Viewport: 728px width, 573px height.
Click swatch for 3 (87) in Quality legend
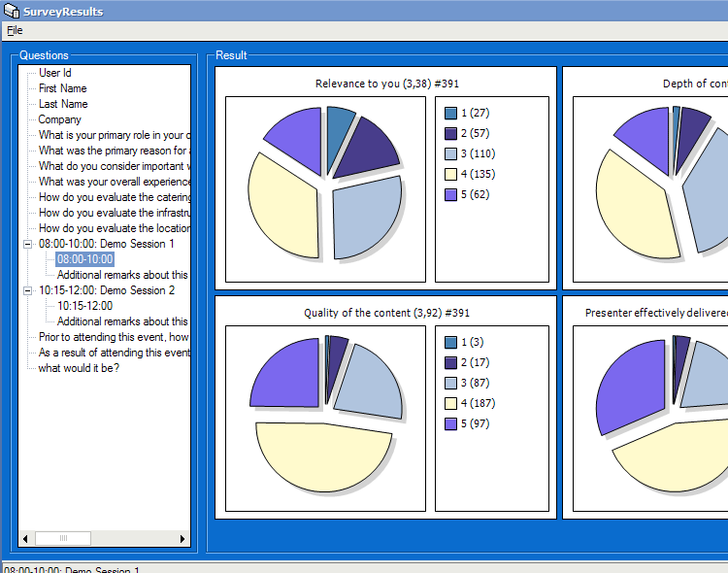point(450,384)
